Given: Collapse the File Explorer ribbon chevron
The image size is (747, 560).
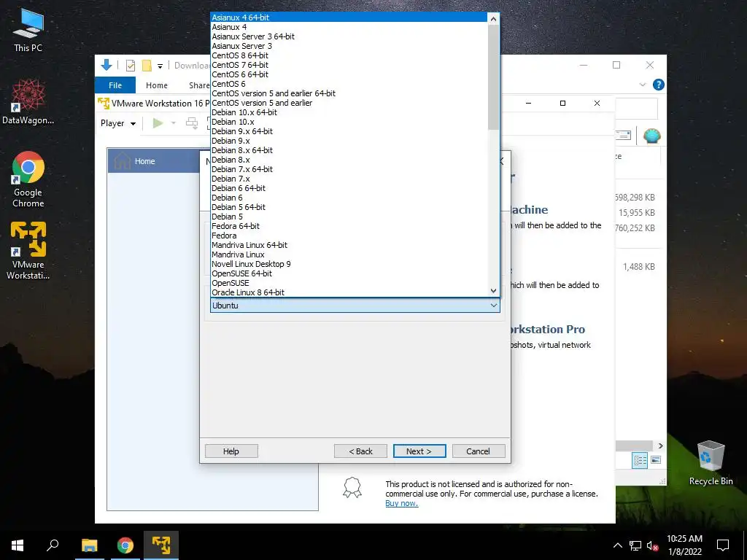Looking at the screenshot, I should click(642, 85).
